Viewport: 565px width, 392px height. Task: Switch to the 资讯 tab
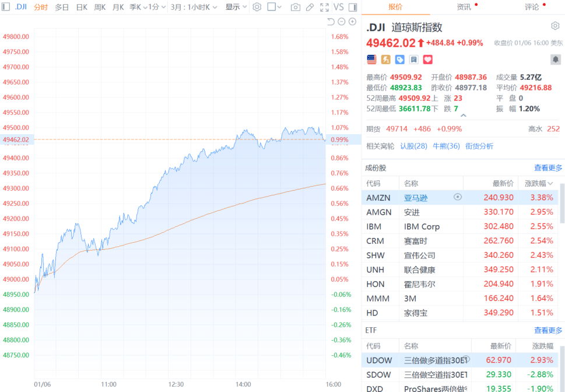(464, 7)
